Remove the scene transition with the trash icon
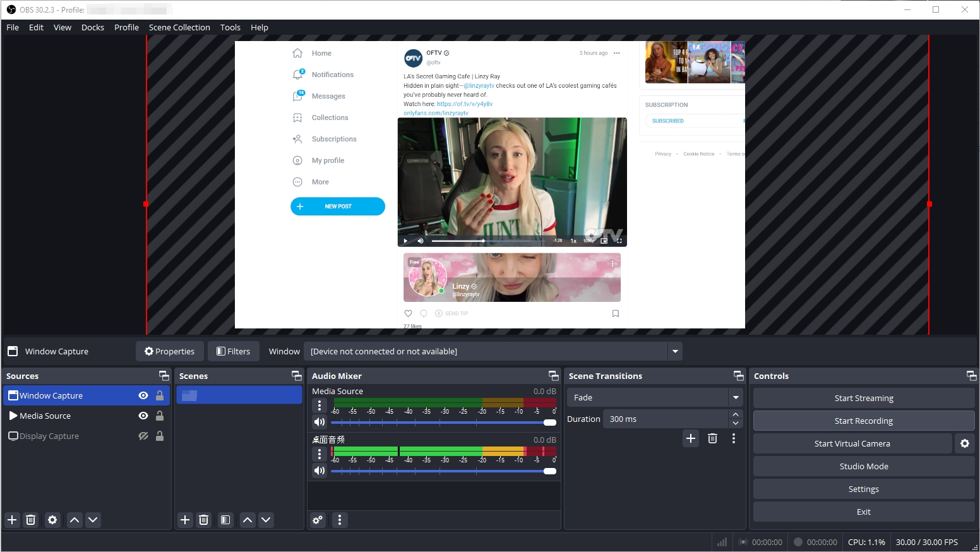Screen dimensions: 980x552 (712, 438)
